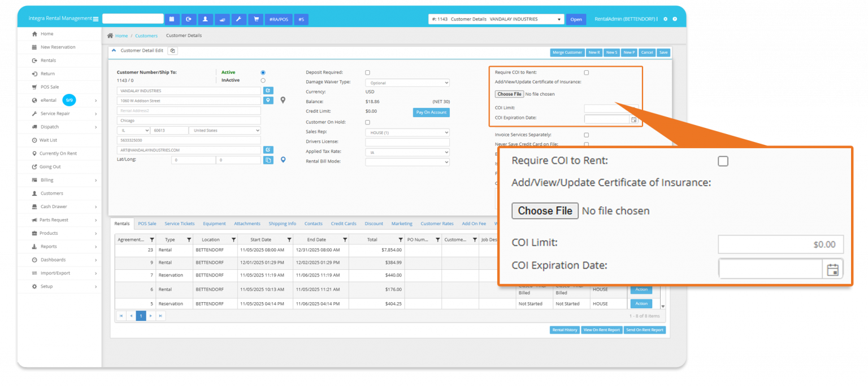Click the customer person icon in top toolbar
The height and width of the screenshot is (387, 868).
(205, 19)
